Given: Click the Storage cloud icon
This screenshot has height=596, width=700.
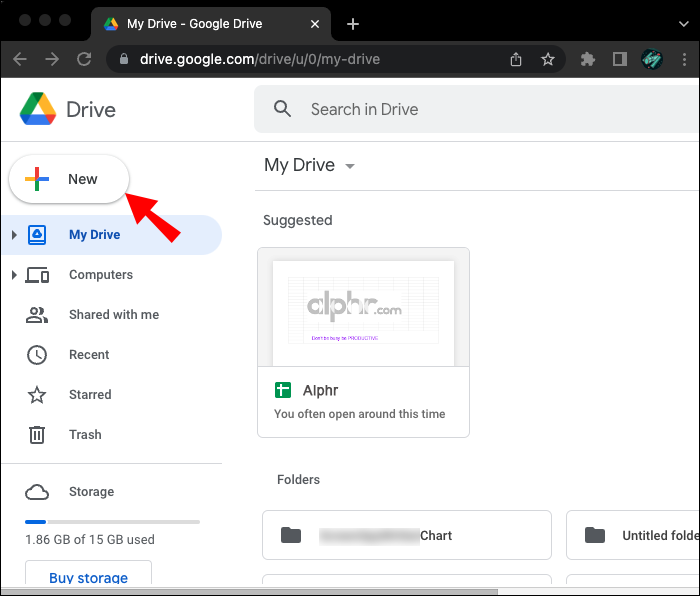Looking at the screenshot, I should click(x=37, y=492).
